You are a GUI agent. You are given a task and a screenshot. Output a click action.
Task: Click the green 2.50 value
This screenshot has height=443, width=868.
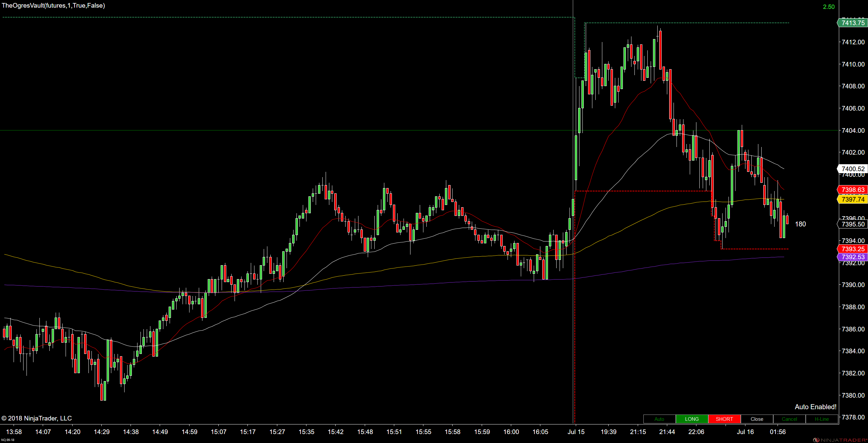tap(829, 7)
